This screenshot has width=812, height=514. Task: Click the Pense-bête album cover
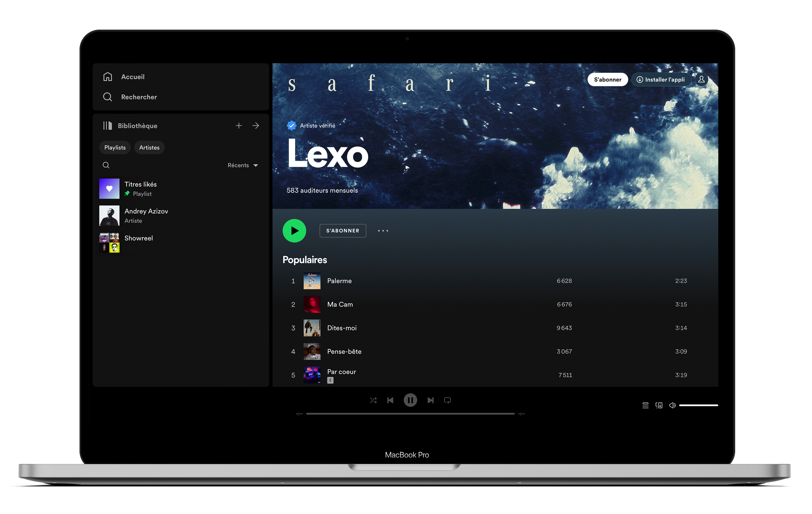click(x=312, y=352)
